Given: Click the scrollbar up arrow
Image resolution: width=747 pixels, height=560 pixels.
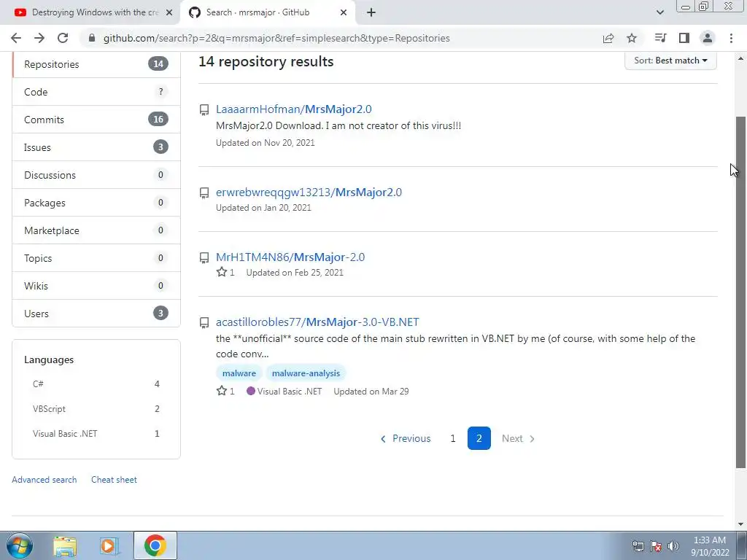Looking at the screenshot, I should click(741, 59).
